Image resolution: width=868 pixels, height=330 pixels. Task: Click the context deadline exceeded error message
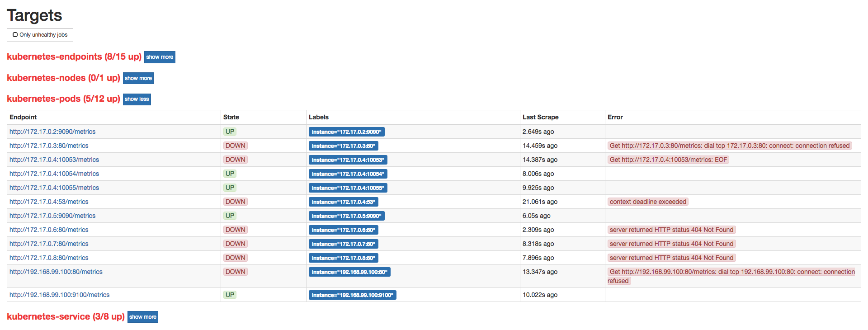[x=647, y=202]
